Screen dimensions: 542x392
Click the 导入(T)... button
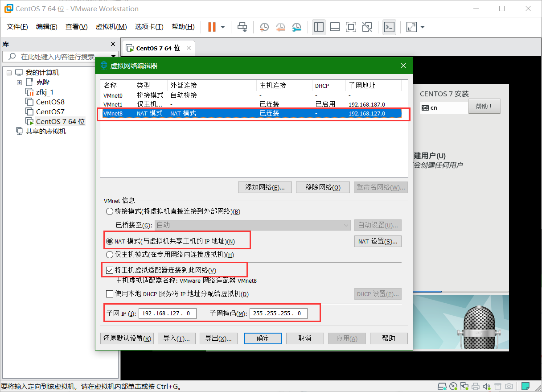177,338
